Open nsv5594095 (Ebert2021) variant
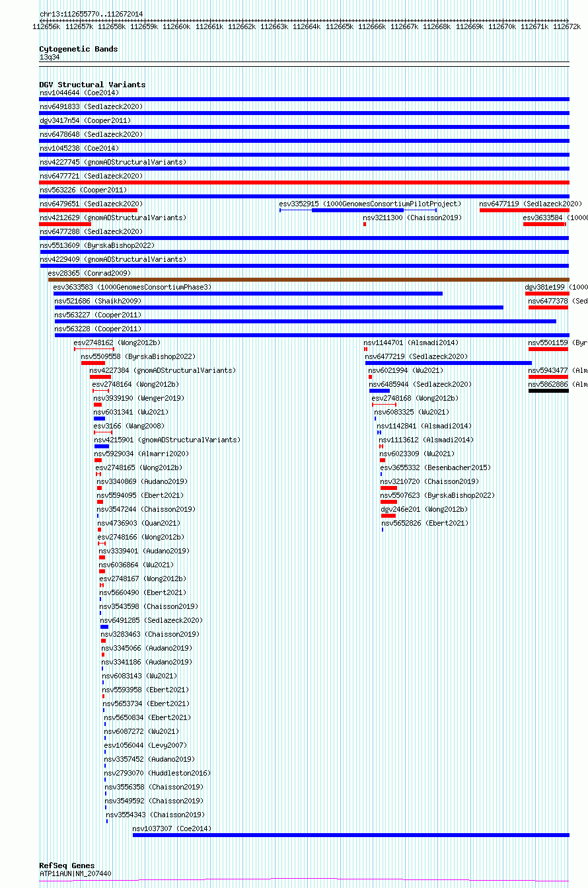Viewport: 588px width, 888px height. pos(140,495)
